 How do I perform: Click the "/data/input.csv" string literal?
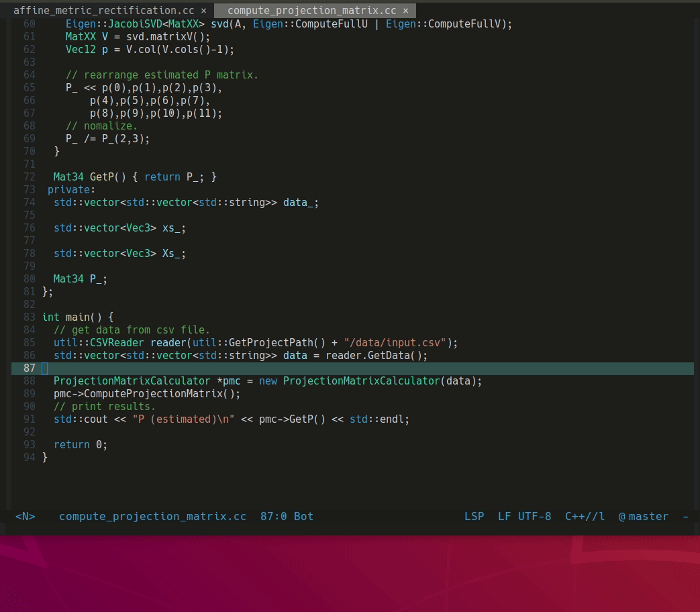pos(395,343)
